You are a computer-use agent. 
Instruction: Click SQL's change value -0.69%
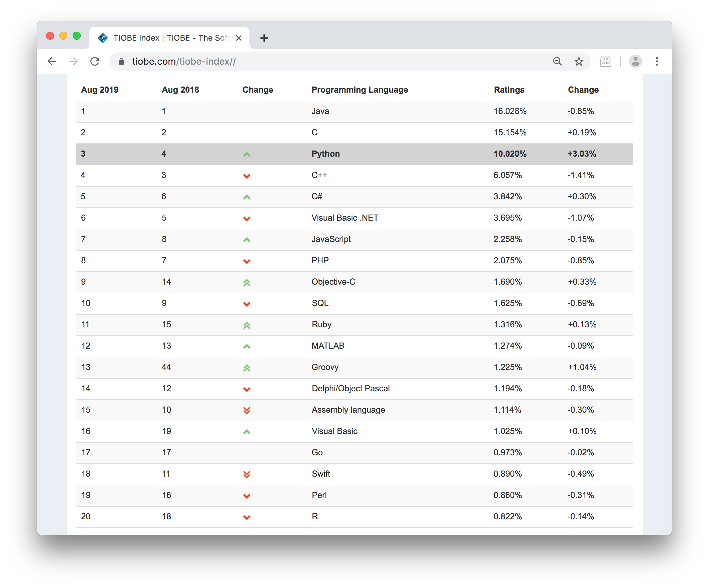tap(580, 303)
